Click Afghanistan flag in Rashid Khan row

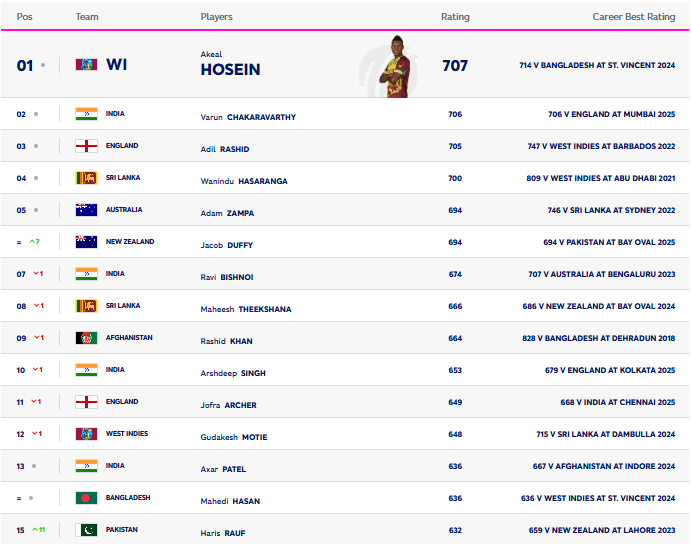point(86,338)
